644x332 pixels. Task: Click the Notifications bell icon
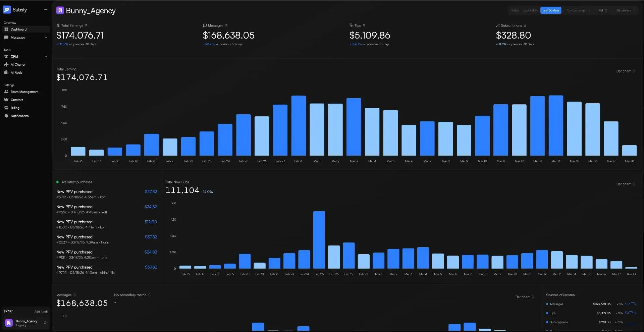tap(6, 116)
